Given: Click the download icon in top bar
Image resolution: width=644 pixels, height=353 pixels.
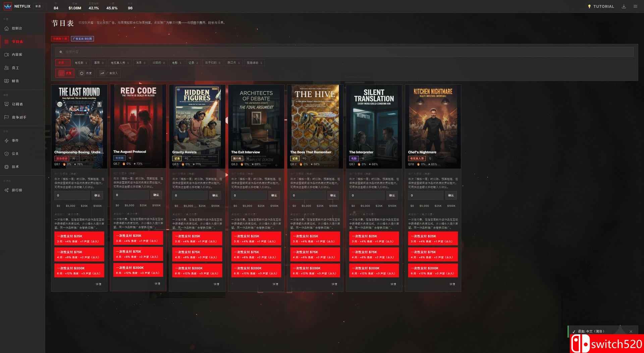Looking at the screenshot, I should click(624, 6).
